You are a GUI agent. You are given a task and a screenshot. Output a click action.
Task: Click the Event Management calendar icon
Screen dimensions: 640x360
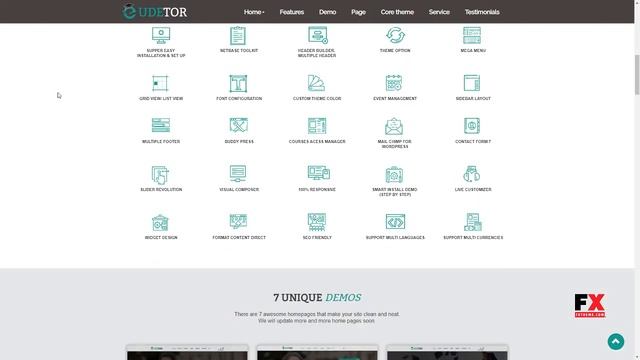point(394,83)
